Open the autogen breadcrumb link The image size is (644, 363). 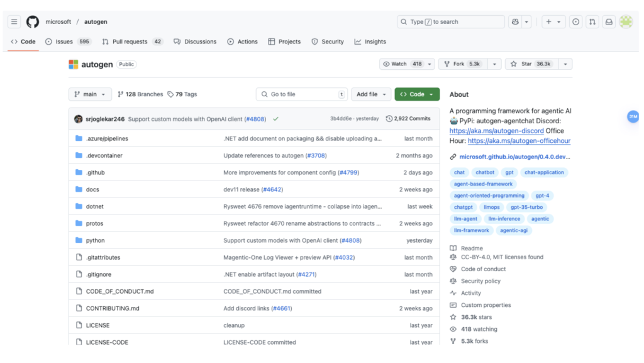point(96,22)
